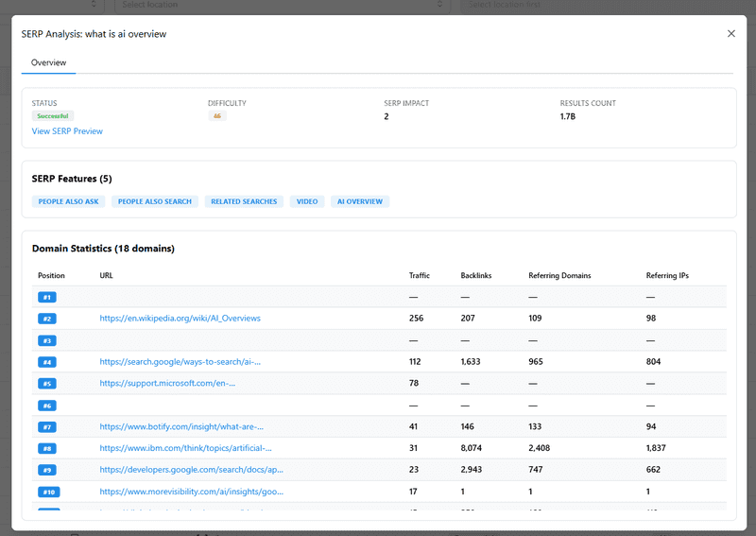This screenshot has width=756, height=536.
Task: Click the SERP Features (5) heading
Action: 72,179
